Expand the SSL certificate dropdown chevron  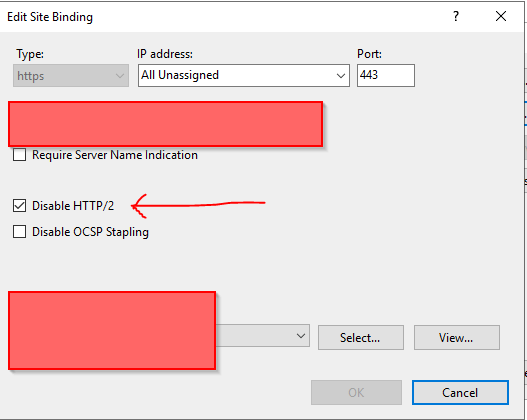[x=301, y=336]
